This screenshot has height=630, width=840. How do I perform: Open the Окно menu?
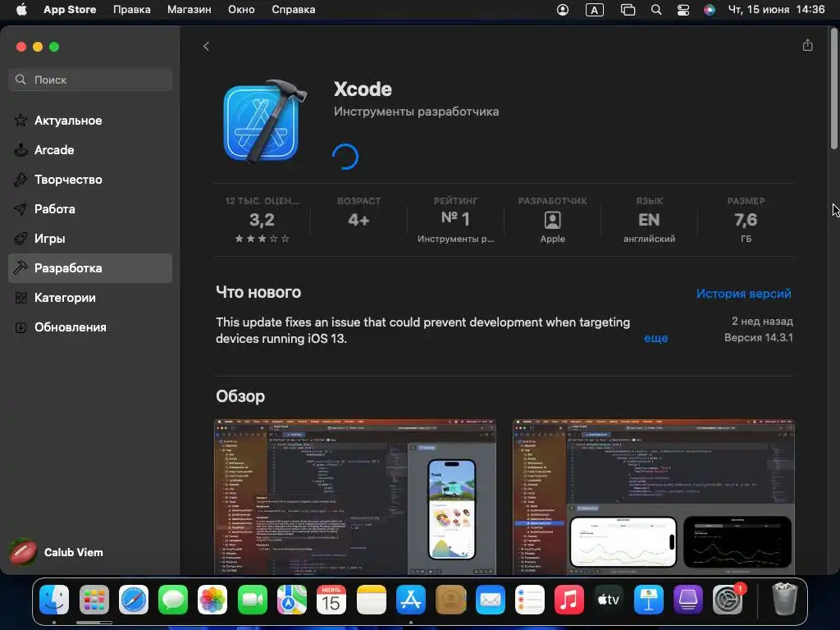point(241,10)
